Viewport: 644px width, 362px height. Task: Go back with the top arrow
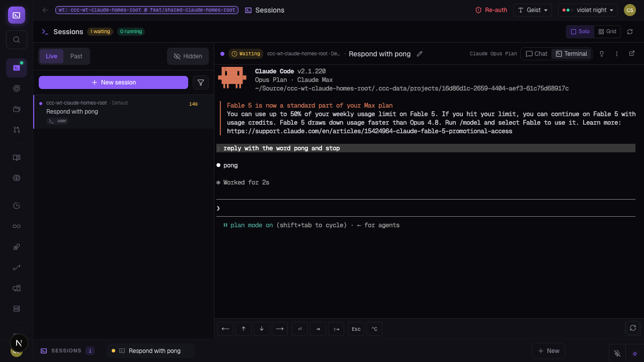[x=45, y=10]
